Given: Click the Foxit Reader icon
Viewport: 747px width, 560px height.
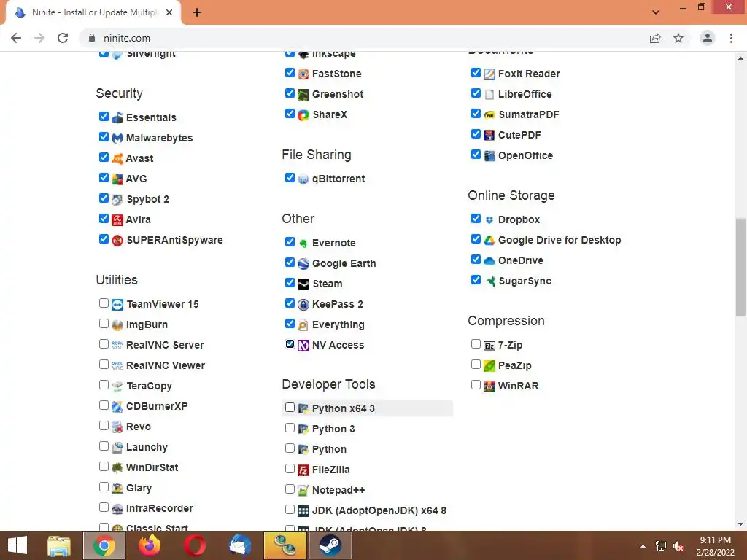Looking at the screenshot, I should pyautogui.click(x=489, y=74).
